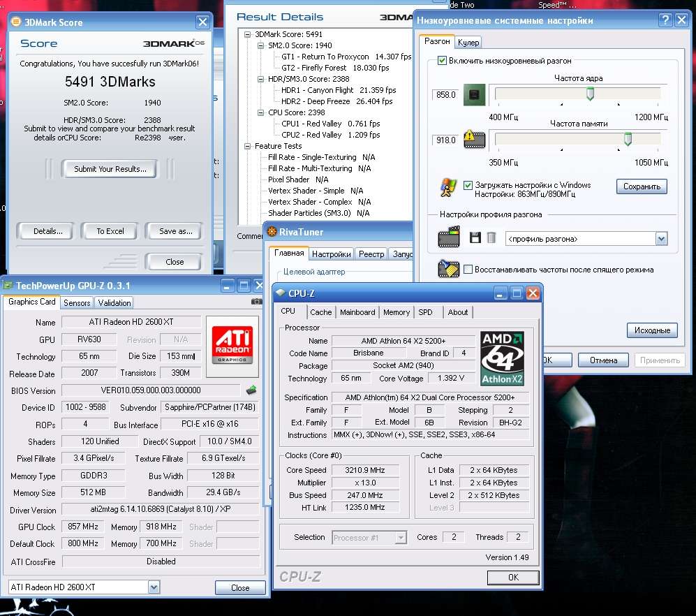Image resolution: width=696 pixels, height=616 pixels.
Task: Delete overclocking profile with trash icon
Action: click(491, 237)
